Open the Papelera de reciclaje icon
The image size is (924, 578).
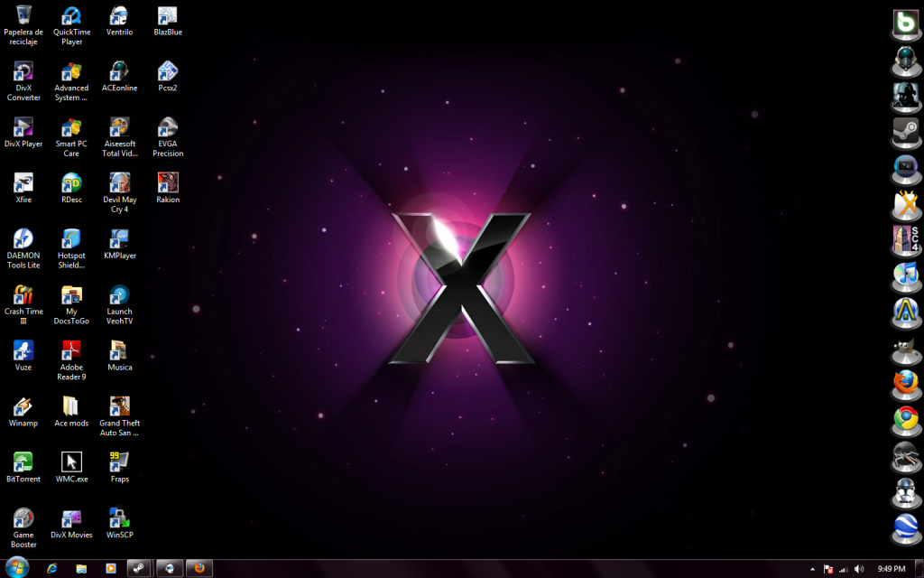pos(23,24)
